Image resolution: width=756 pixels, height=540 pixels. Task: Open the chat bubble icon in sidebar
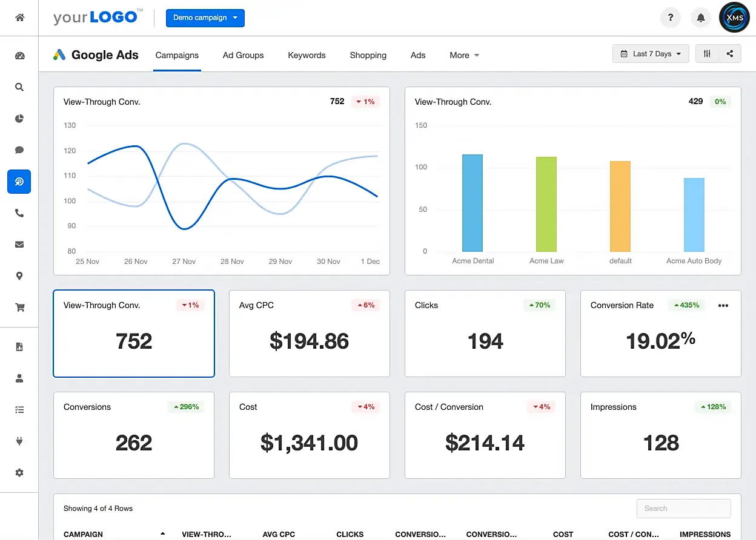[19, 150]
